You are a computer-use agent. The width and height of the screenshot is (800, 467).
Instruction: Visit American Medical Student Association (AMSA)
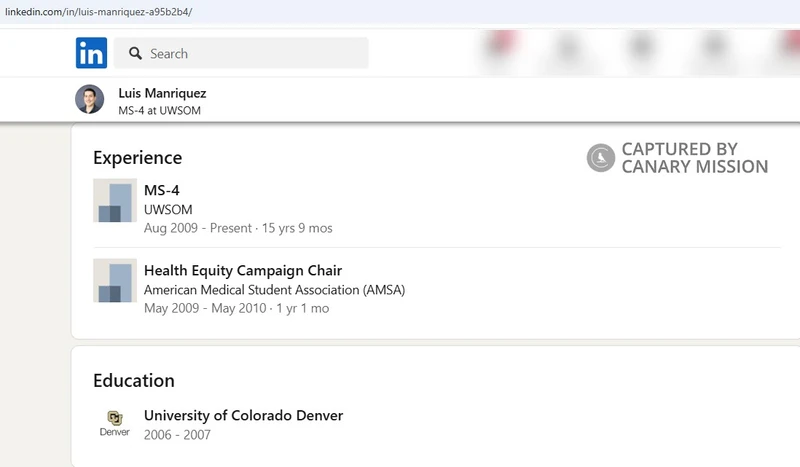274,290
